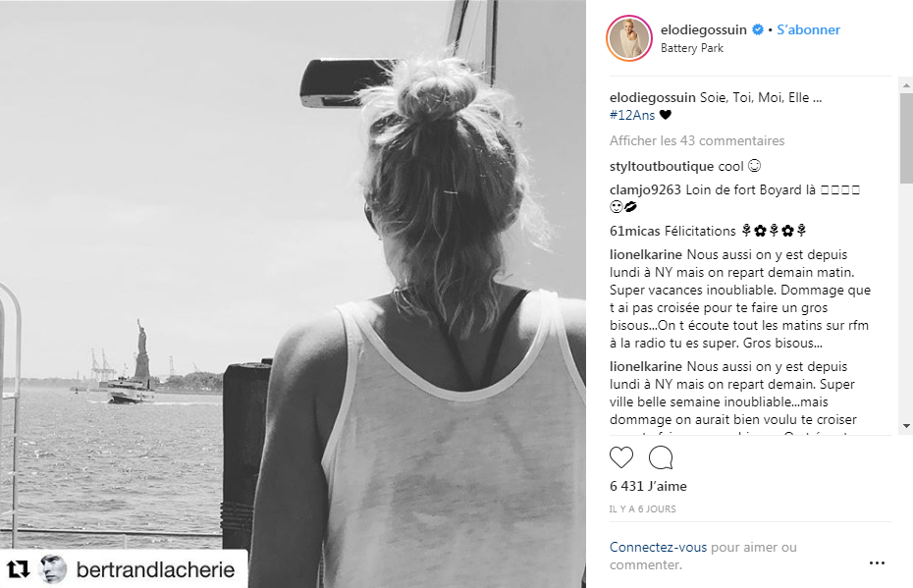
Task: Click the comments scrollbar down arrow
Action: (906, 426)
